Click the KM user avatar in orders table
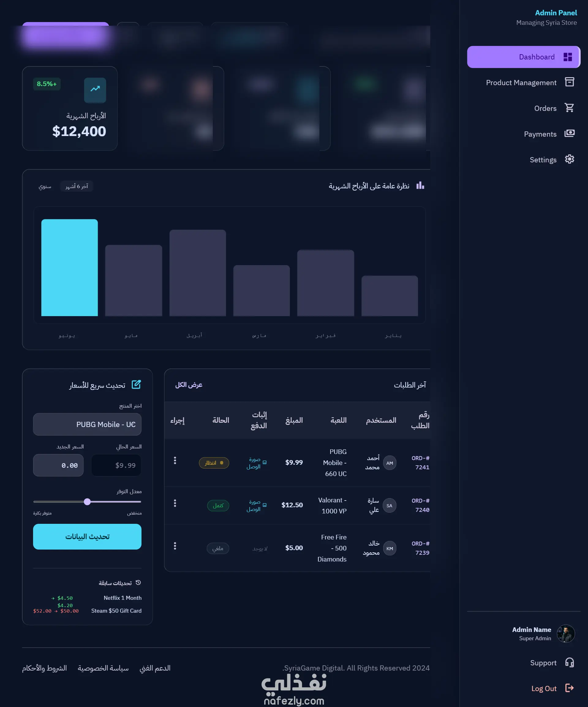This screenshot has width=588, height=707. coord(390,548)
